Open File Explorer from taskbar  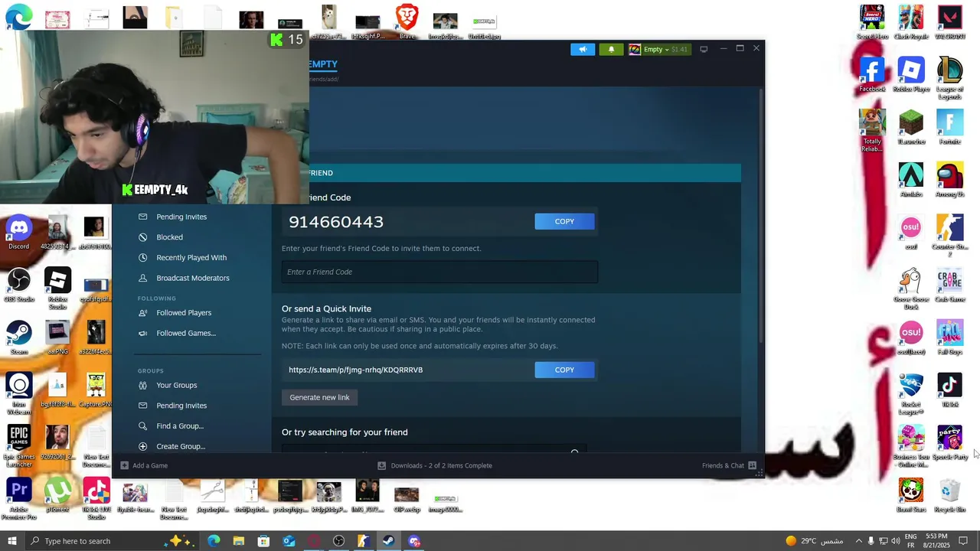239,541
